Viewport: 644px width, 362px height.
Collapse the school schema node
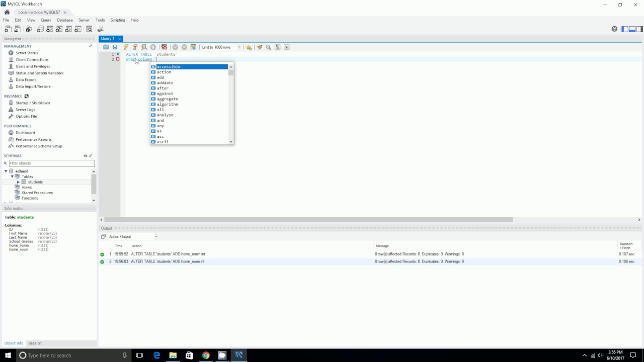tap(6, 171)
